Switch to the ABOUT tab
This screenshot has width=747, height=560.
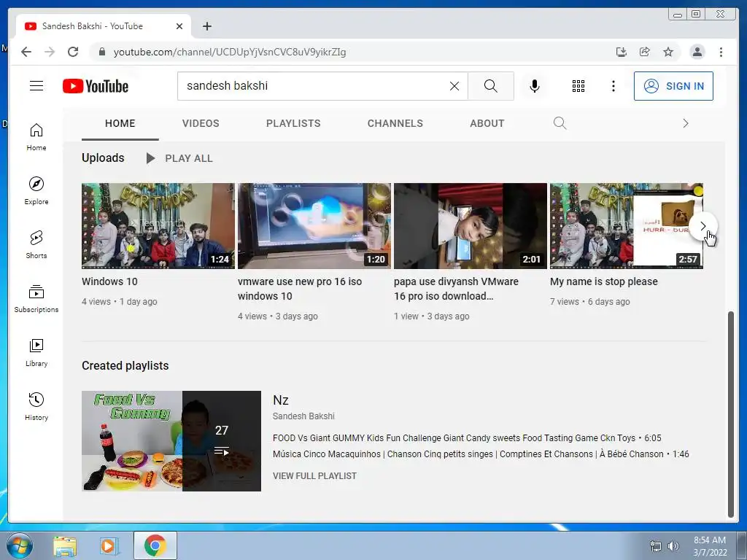click(487, 123)
